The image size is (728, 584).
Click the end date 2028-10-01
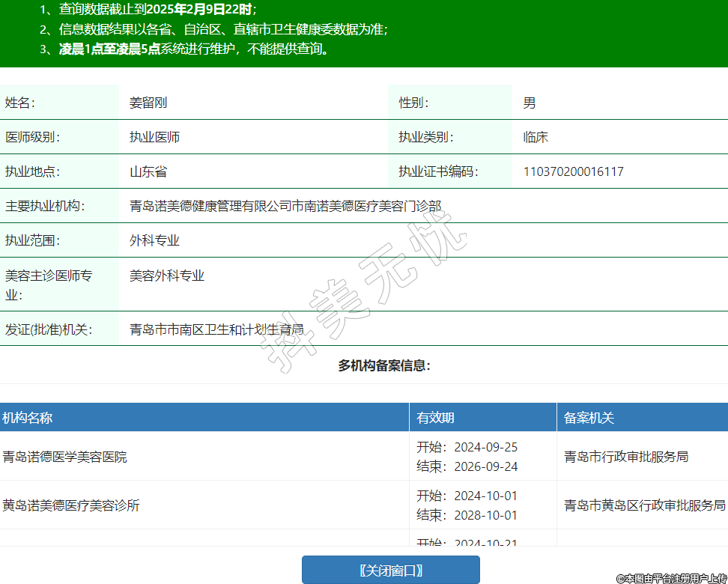[485, 515]
